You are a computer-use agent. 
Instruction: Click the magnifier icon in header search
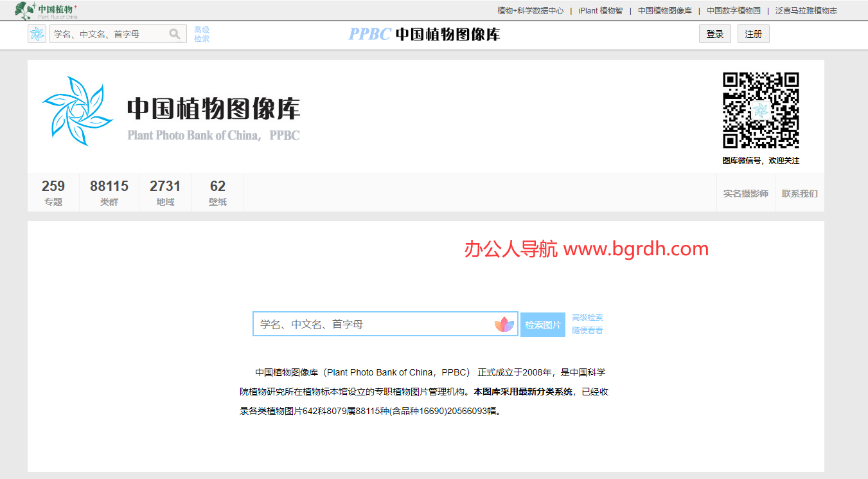click(175, 34)
